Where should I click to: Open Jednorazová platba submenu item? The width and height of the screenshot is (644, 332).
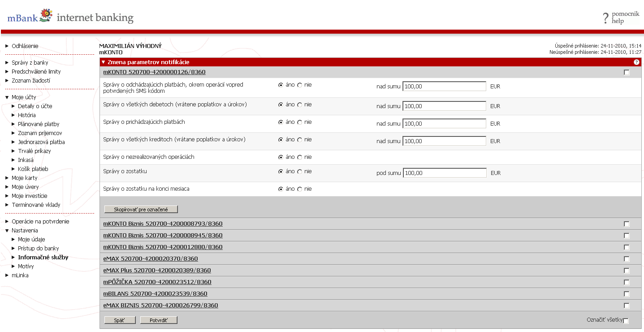point(41,142)
